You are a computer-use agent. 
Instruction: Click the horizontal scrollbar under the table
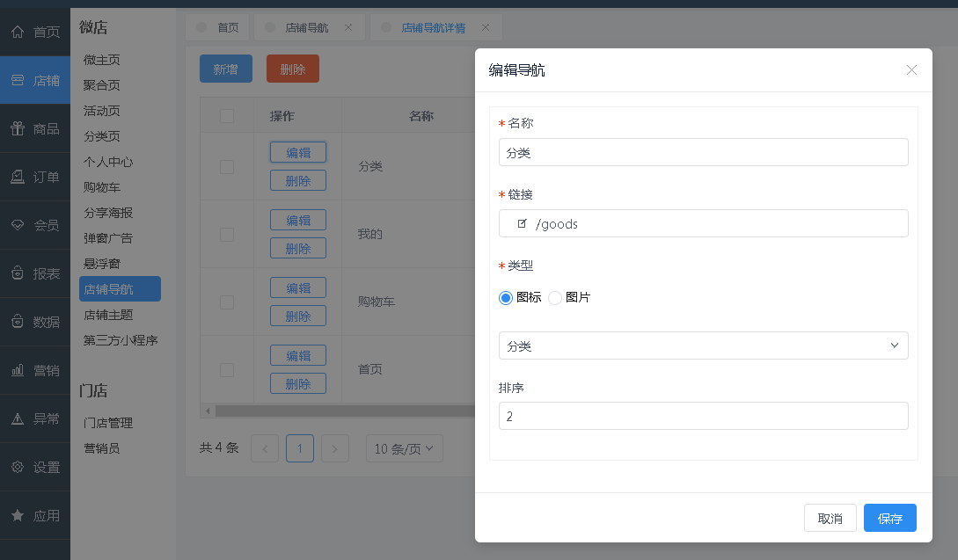[345, 411]
